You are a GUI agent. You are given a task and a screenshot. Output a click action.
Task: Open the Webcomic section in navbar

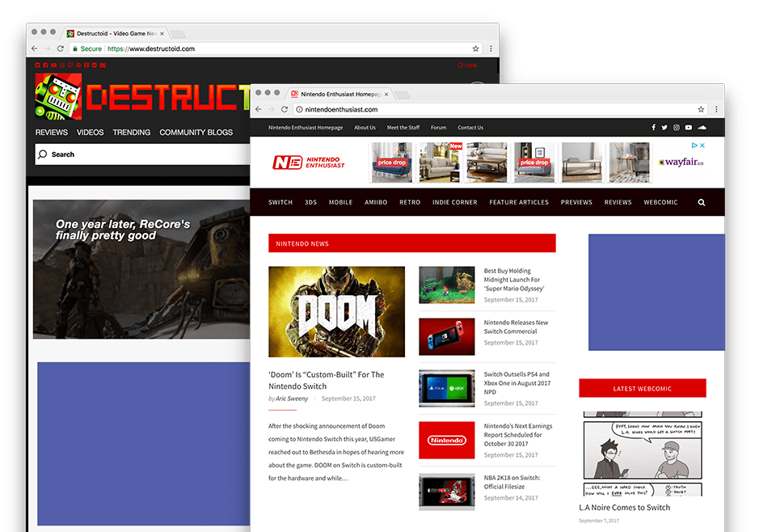(x=660, y=202)
